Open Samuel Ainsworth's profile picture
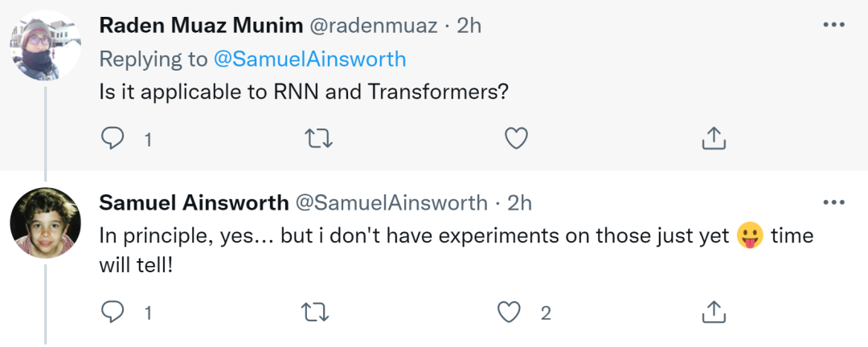 (x=45, y=222)
